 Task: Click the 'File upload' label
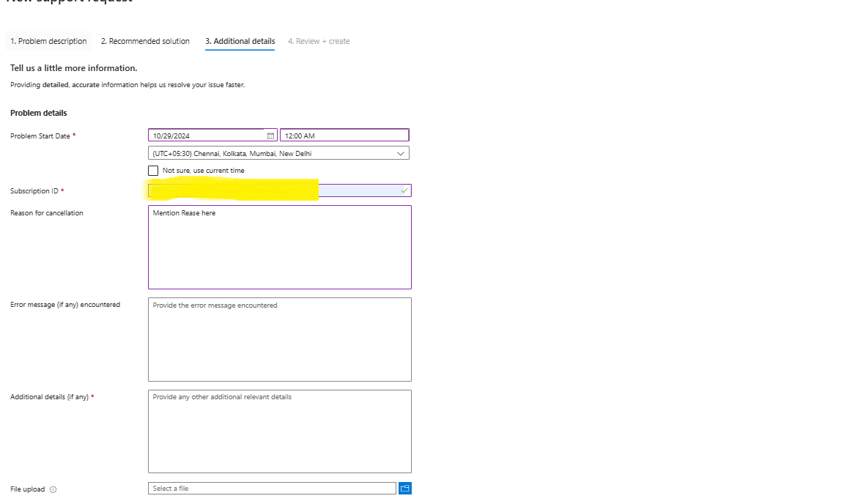pos(27,489)
